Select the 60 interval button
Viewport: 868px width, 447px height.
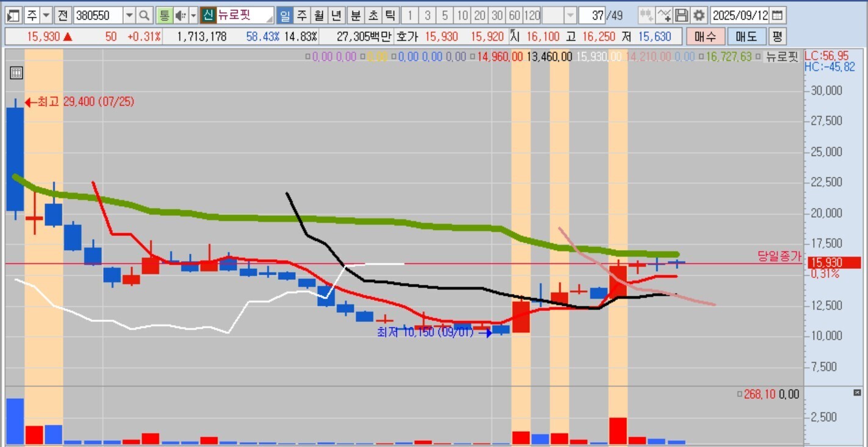(515, 15)
